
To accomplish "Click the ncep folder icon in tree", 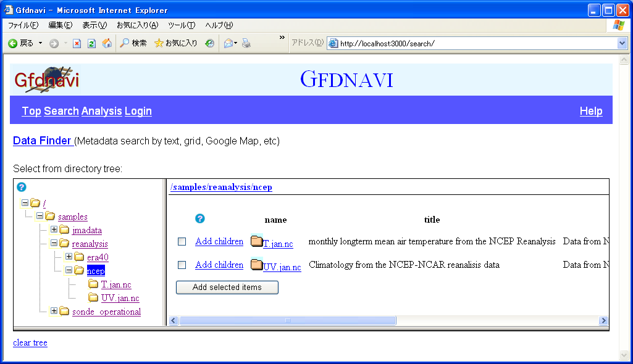I will click(79, 270).
